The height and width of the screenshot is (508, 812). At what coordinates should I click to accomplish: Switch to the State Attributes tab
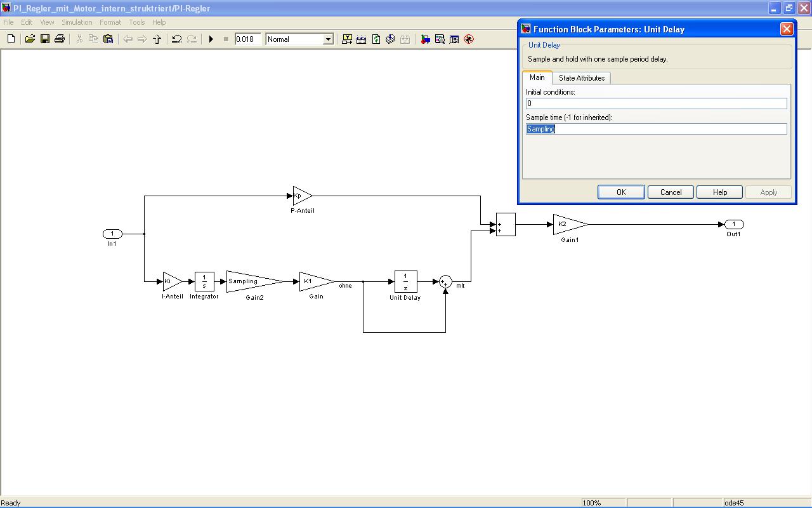(x=581, y=78)
